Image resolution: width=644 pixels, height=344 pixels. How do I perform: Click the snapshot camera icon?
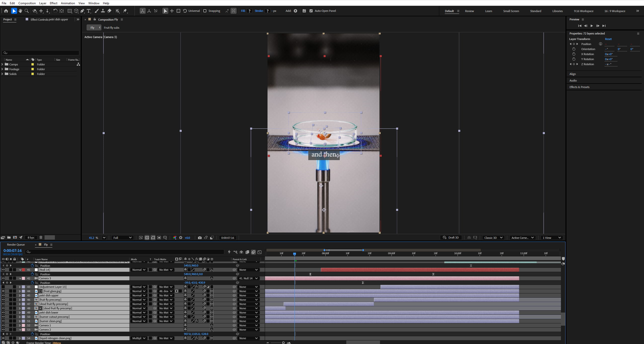tap(200, 238)
